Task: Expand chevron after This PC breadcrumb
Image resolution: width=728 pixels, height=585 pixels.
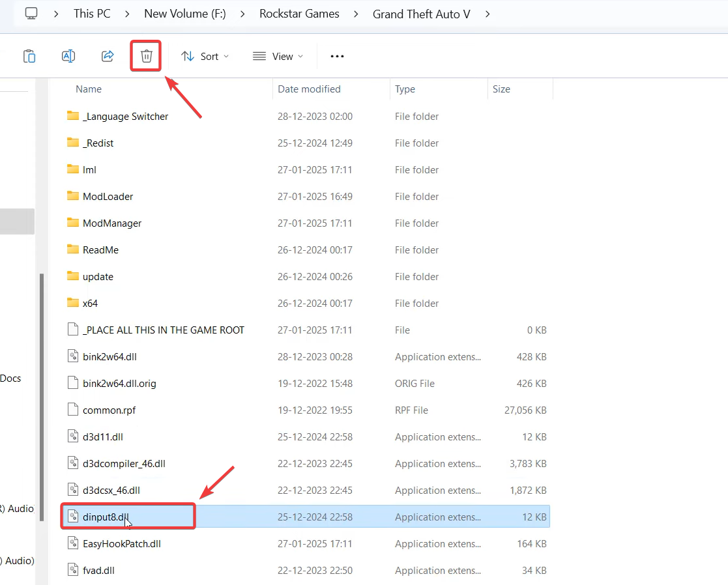Action: pos(127,14)
